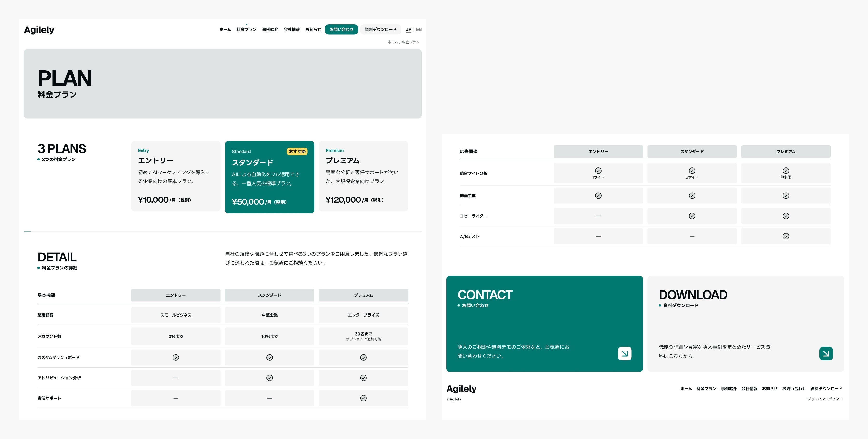Open ホーム in the footer navigation
Screen dimensions: 868x439
[x=686, y=389]
